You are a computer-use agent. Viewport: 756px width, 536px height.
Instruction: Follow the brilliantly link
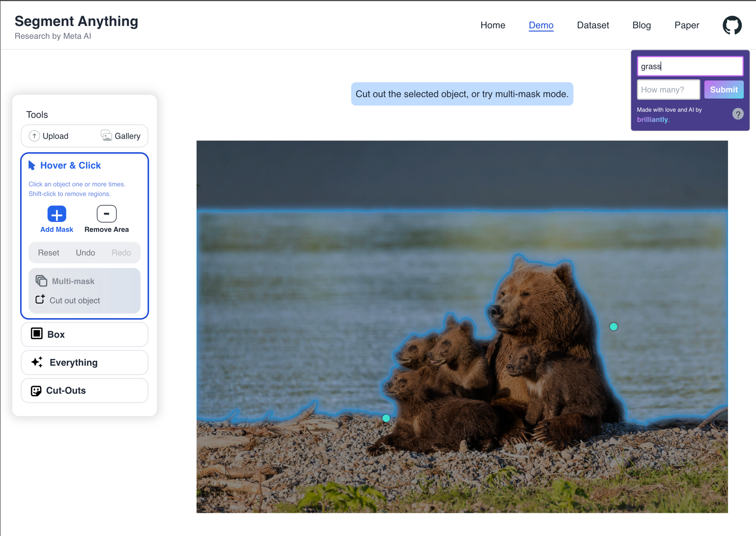[x=652, y=119]
